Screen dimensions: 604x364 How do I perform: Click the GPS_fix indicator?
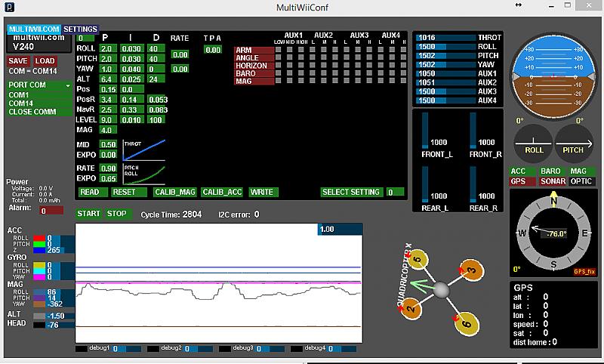(584, 272)
